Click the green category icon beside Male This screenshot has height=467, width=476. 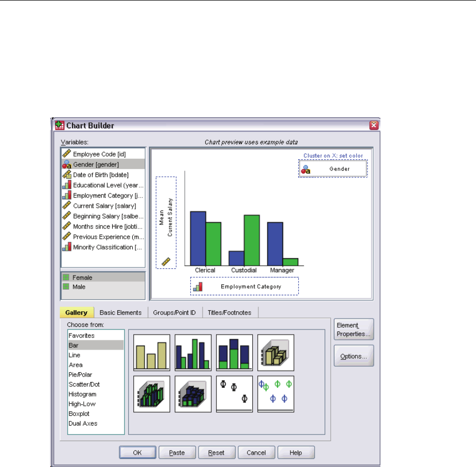pos(66,287)
